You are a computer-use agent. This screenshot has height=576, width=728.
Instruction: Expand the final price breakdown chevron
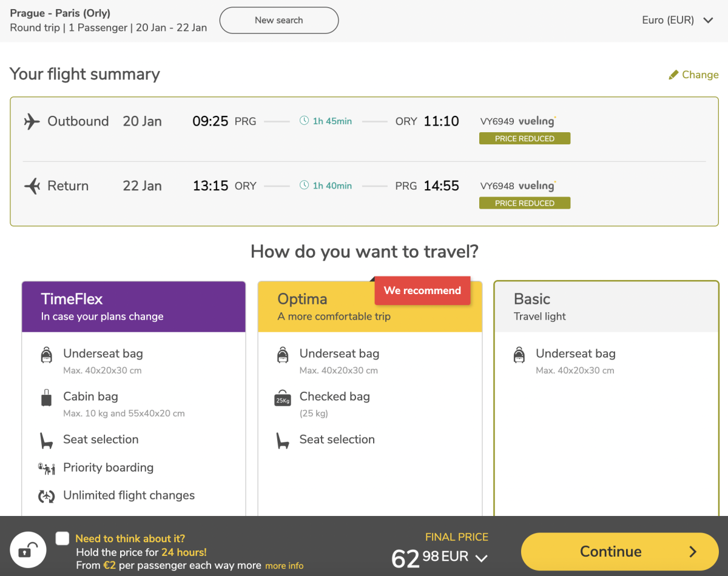482,558
